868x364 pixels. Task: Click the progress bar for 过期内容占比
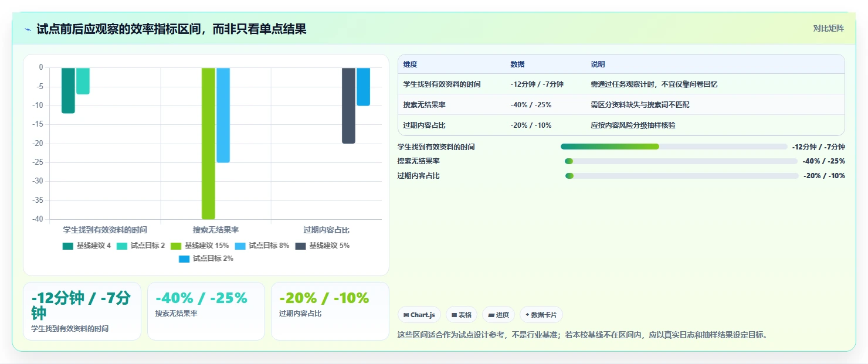pyautogui.click(x=681, y=176)
